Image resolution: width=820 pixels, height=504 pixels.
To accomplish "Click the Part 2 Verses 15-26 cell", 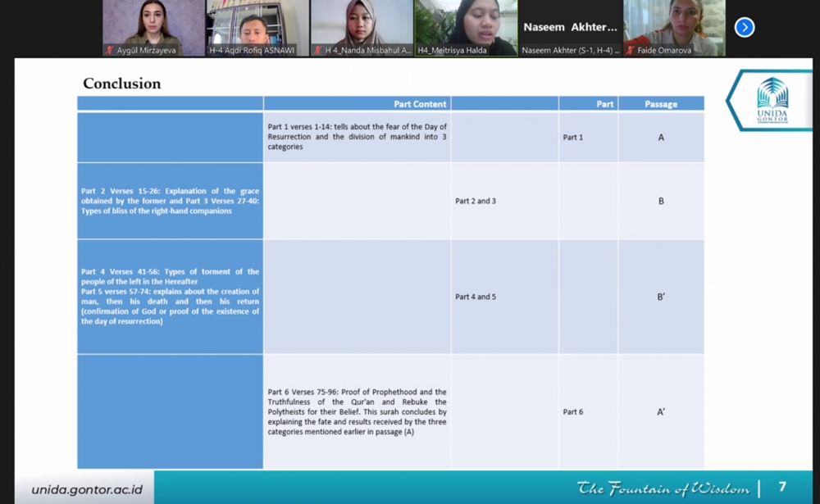I will click(x=170, y=201).
